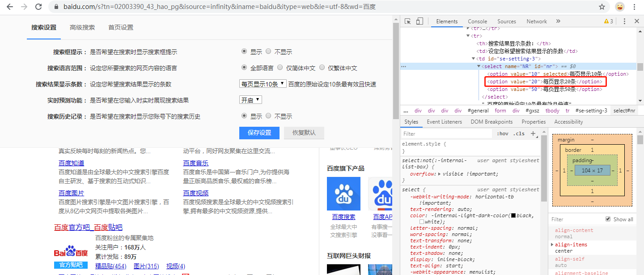Uncheck Show all in the computed filter
The height and width of the screenshot is (275, 644).
pyautogui.click(x=608, y=219)
